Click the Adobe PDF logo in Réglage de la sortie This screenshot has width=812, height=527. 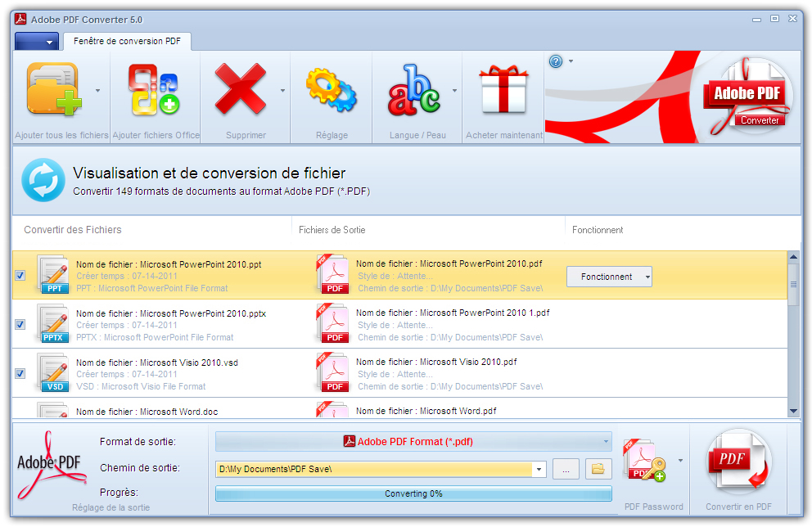pyautogui.click(x=50, y=465)
